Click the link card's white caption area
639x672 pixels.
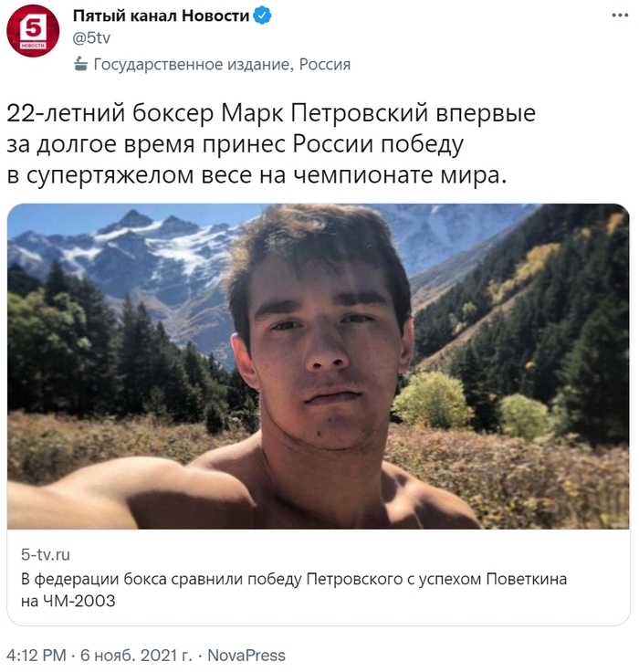coord(319,577)
